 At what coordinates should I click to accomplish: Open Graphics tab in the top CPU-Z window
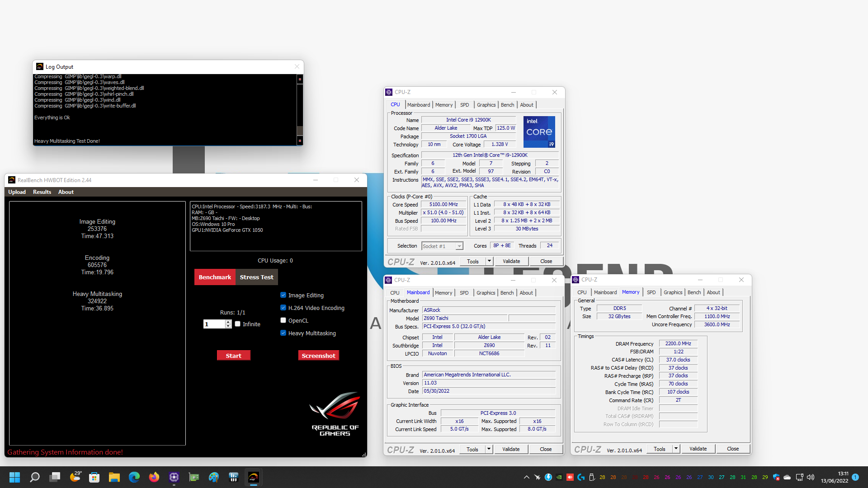[486, 105]
